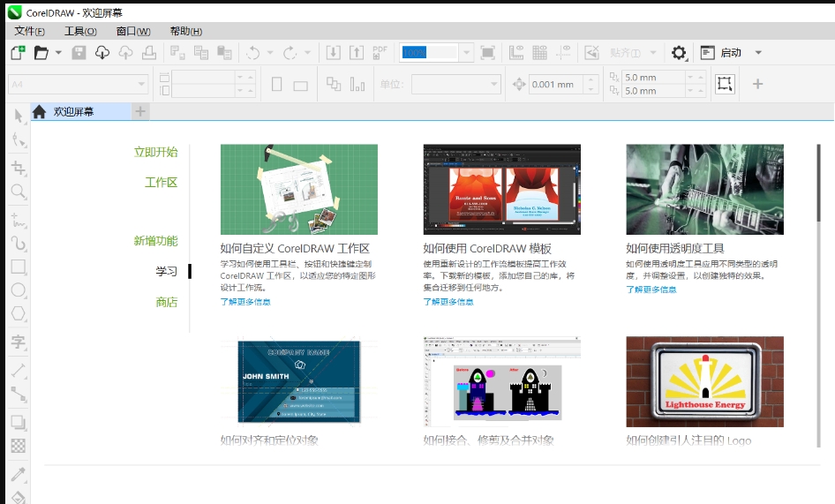Select the Ellipse tool
835x504 pixels.
click(19, 290)
